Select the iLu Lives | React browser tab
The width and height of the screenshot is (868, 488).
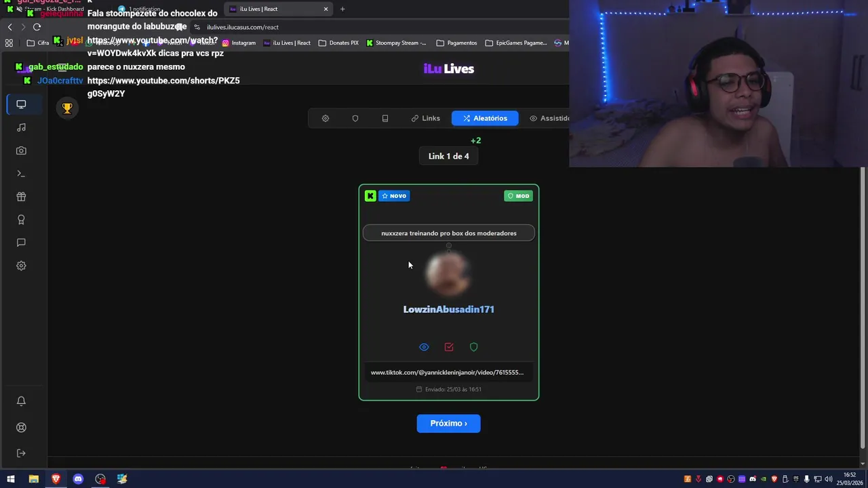coord(278,9)
